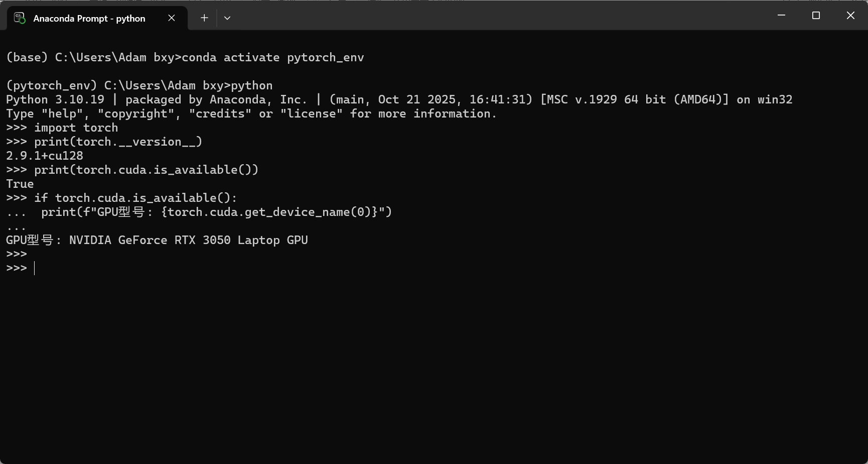Click the Anaconda Prompt tab icon
This screenshot has height=464, width=868.
click(x=20, y=18)
